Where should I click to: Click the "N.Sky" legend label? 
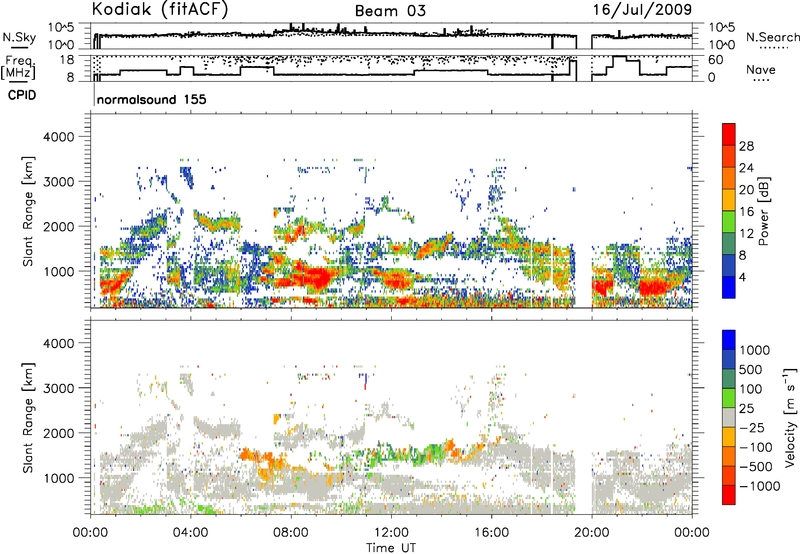(19, 37)
